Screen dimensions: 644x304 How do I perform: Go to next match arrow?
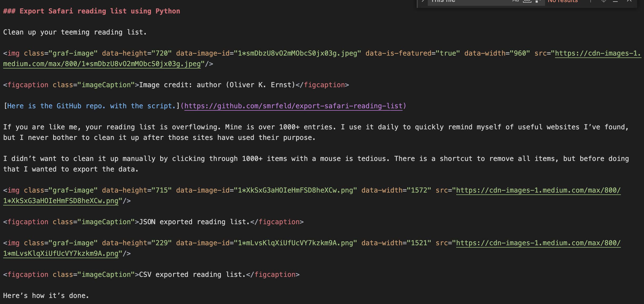(x=603, y=1)
